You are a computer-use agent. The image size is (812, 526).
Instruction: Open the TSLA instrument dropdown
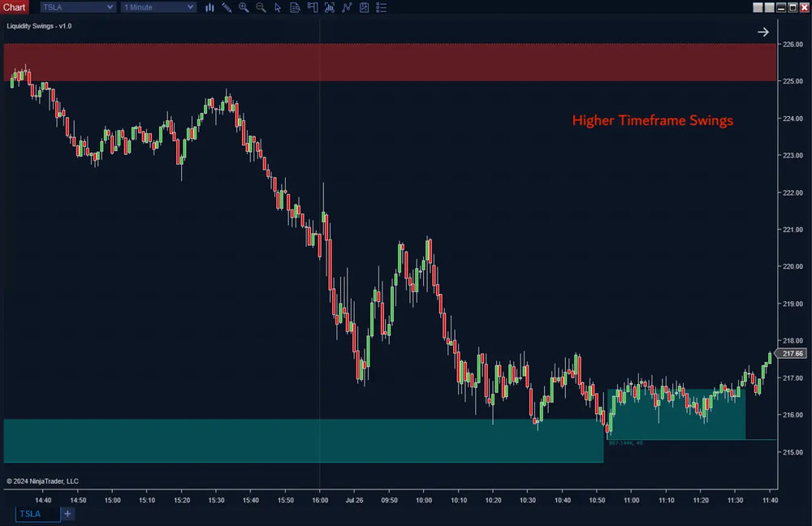click(77, 6)
